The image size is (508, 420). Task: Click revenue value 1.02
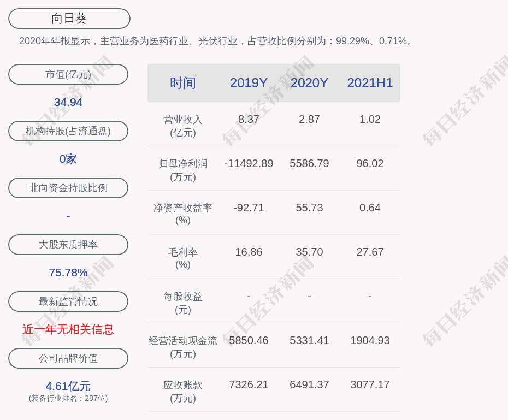[370, 119]
